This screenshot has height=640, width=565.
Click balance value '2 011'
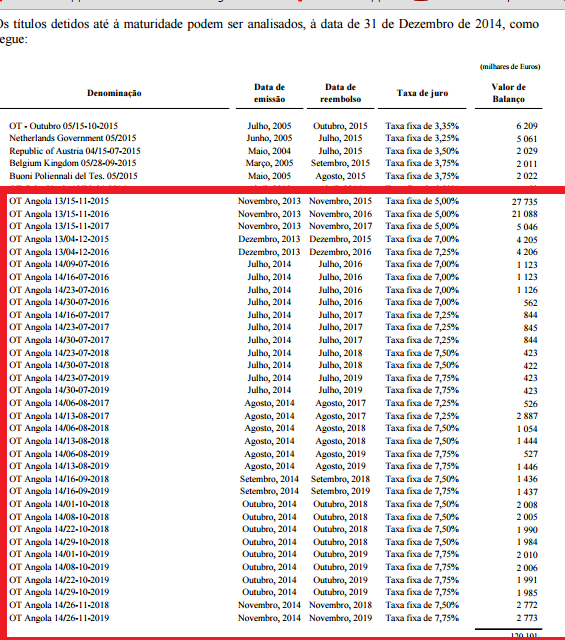click(527, 164)
